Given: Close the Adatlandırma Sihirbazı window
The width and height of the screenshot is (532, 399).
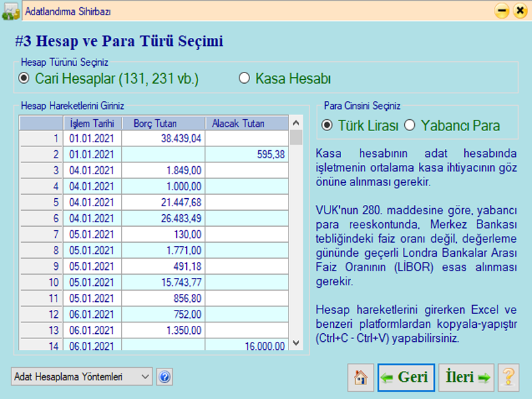Looking at the screenshot, I should coord(520,11).
